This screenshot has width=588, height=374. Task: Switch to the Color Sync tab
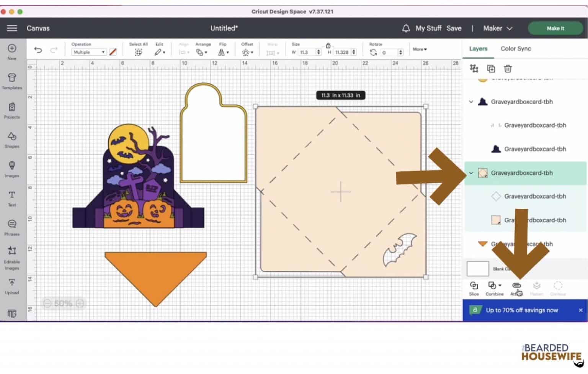[516, 49]
